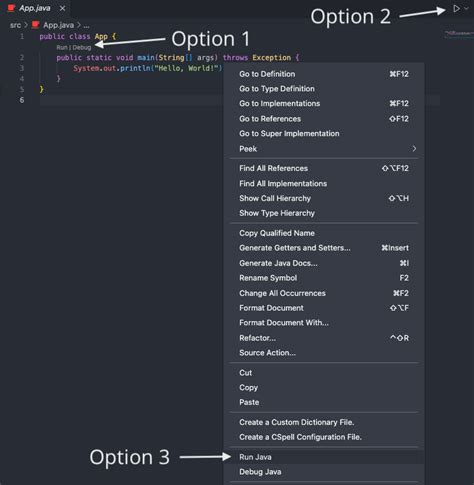The height and width of the screenshot is (485, 474).
Task: Click the Run CodeLens link above main
Action: tap(62, 48)
